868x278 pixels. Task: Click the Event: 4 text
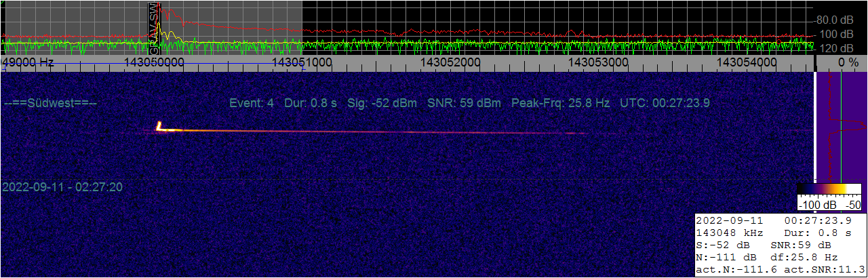tap(252, 103)
